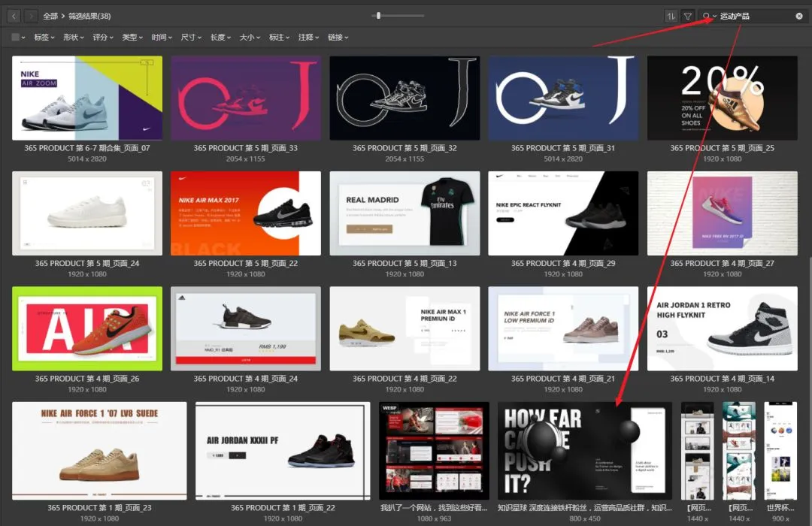Select the Nike Air Zoom thumbnail

pyautogui.click(x=87, y=98)
